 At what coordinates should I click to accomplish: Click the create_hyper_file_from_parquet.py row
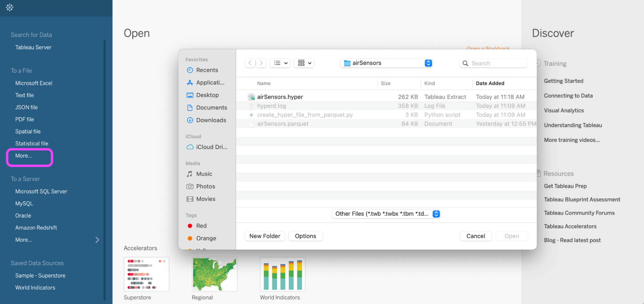386,115
